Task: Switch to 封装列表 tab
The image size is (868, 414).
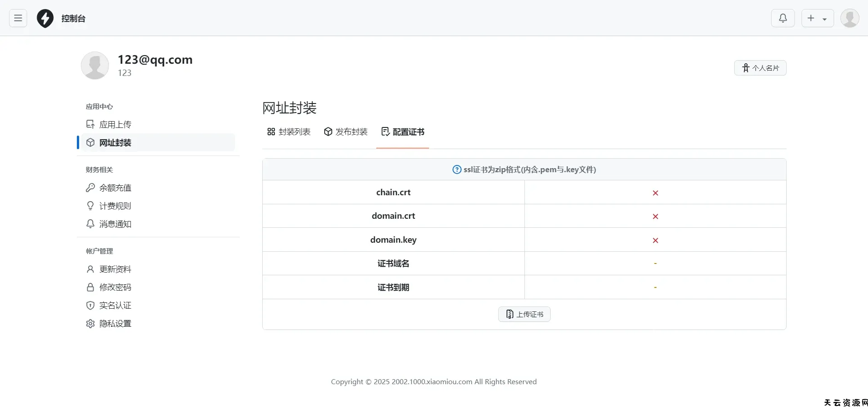Action: pos(289,132)
